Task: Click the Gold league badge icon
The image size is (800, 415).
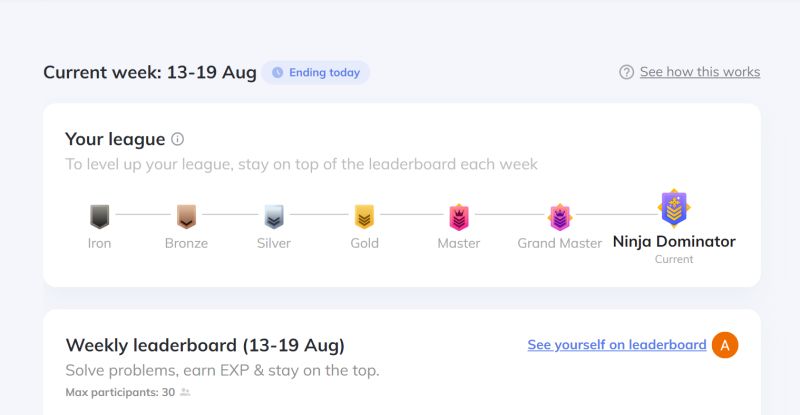Action: click(364, 216)
